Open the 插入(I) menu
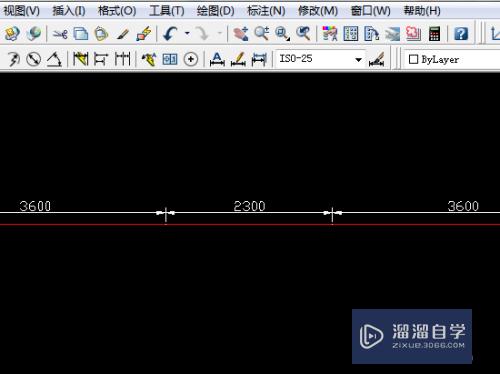500x374 pixels. tap(69, 11)
